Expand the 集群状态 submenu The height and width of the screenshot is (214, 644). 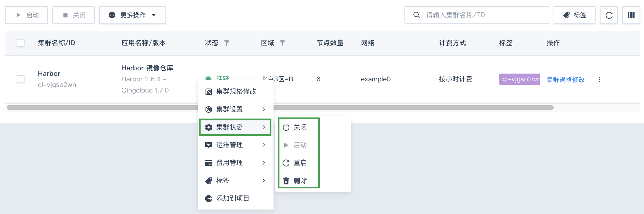coord(236,127)
